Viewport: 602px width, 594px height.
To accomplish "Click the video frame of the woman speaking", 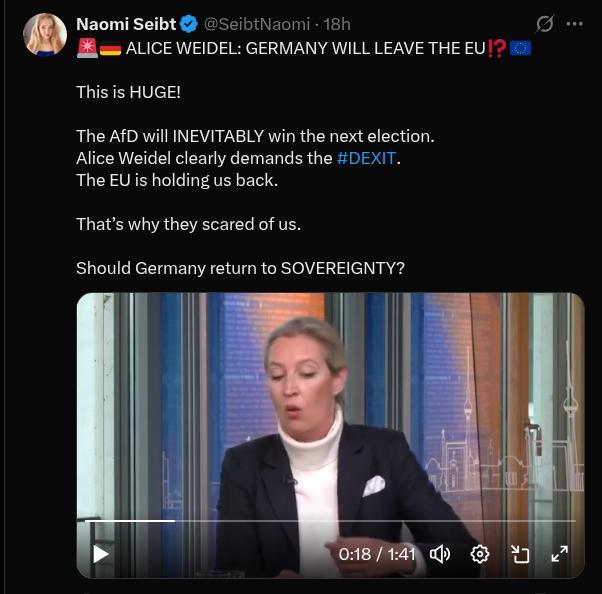I will click(x=331, y=407).
